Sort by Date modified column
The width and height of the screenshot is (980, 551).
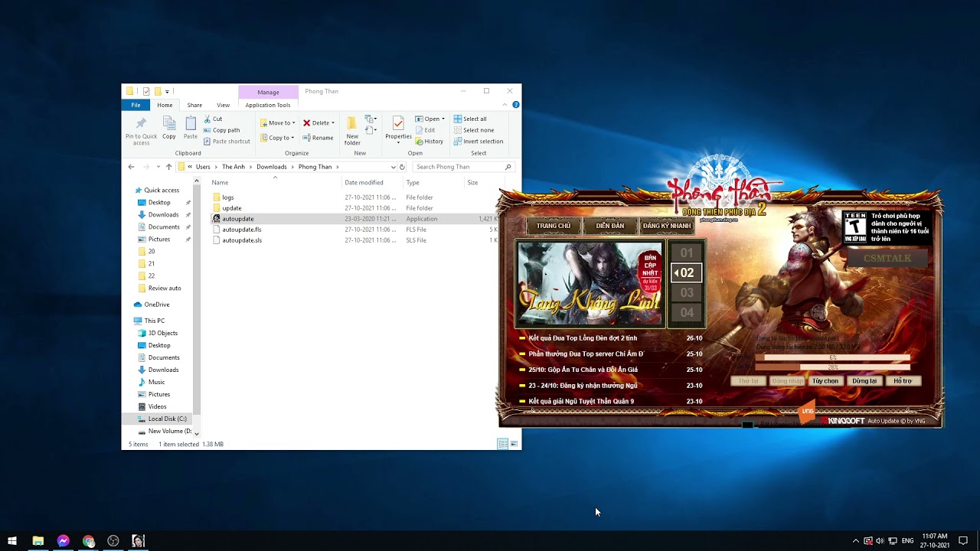point(364,182)
